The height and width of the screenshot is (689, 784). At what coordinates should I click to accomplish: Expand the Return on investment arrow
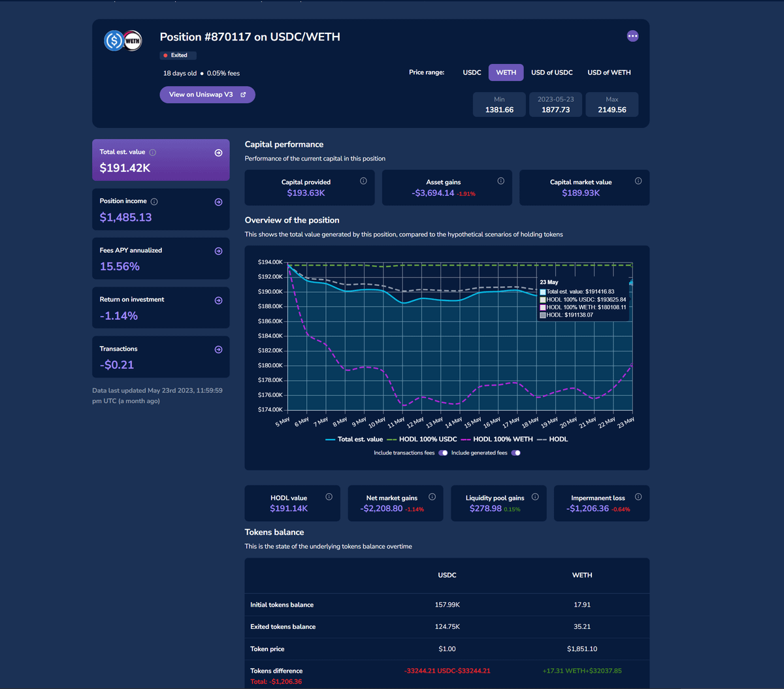pos(218,300)
